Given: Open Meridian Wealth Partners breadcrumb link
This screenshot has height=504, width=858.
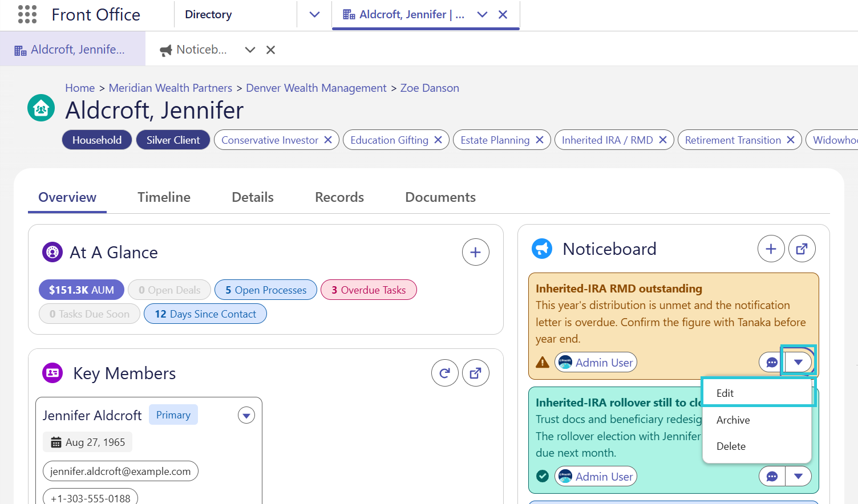Looking at the screenshot, I should point(171,88).
